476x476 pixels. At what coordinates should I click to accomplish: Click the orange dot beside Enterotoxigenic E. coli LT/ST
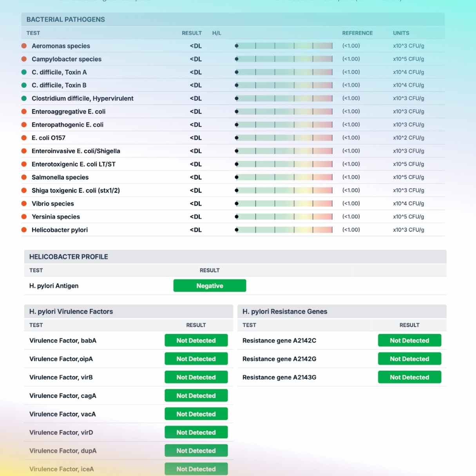tap(24, 164)
